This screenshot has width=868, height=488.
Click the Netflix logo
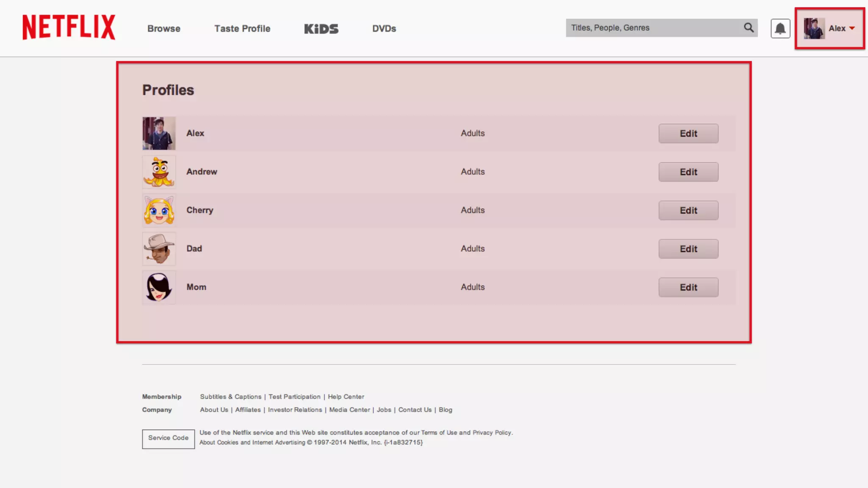(69, 27)
